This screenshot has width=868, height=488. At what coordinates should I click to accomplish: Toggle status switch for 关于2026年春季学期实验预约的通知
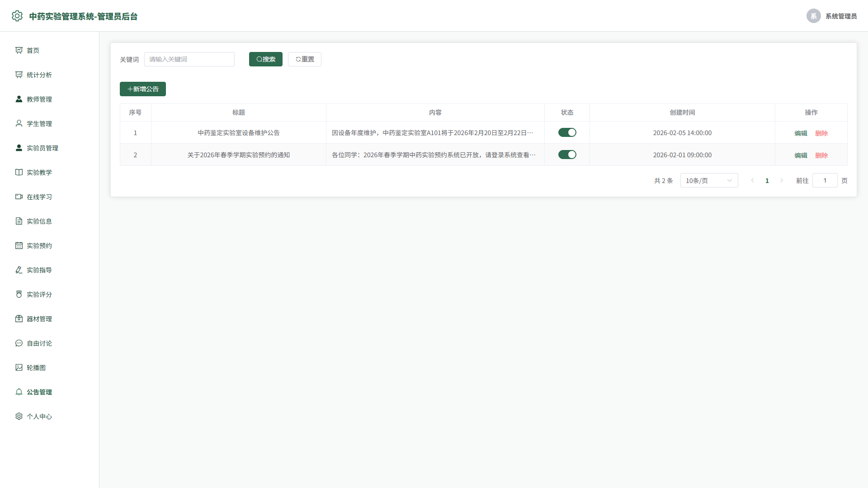pos(567,155)
